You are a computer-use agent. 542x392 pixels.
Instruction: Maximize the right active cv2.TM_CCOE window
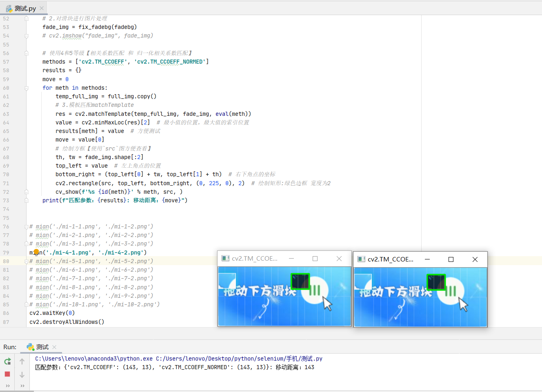pyautogui.click(x=451, y=259)
